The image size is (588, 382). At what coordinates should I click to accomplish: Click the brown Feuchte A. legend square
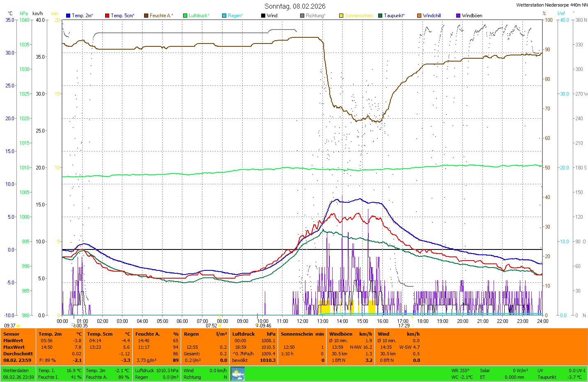click(146, 16)
